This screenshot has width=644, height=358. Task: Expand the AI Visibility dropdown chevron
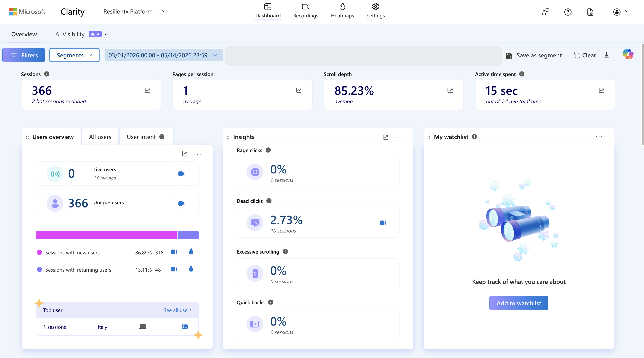[x=106, y=35]
